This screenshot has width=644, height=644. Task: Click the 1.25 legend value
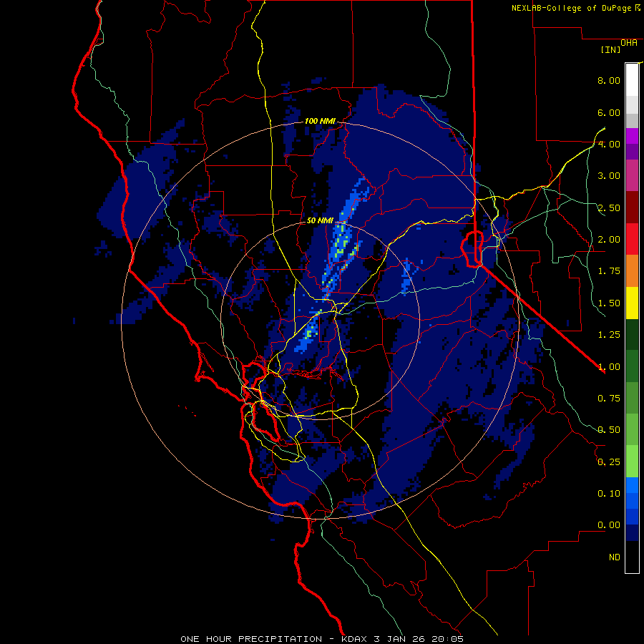(609, 335)
